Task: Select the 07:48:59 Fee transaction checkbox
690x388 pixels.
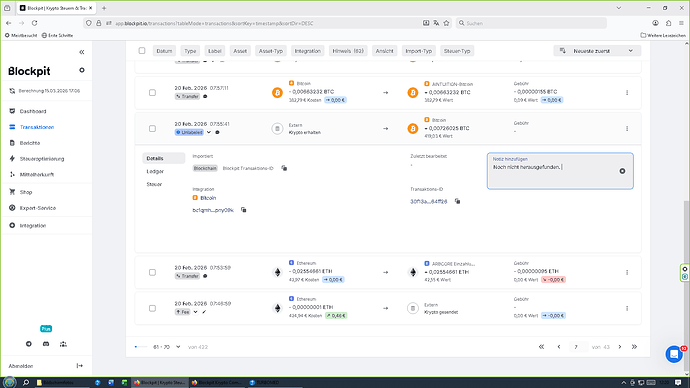Action: point(152,308)
